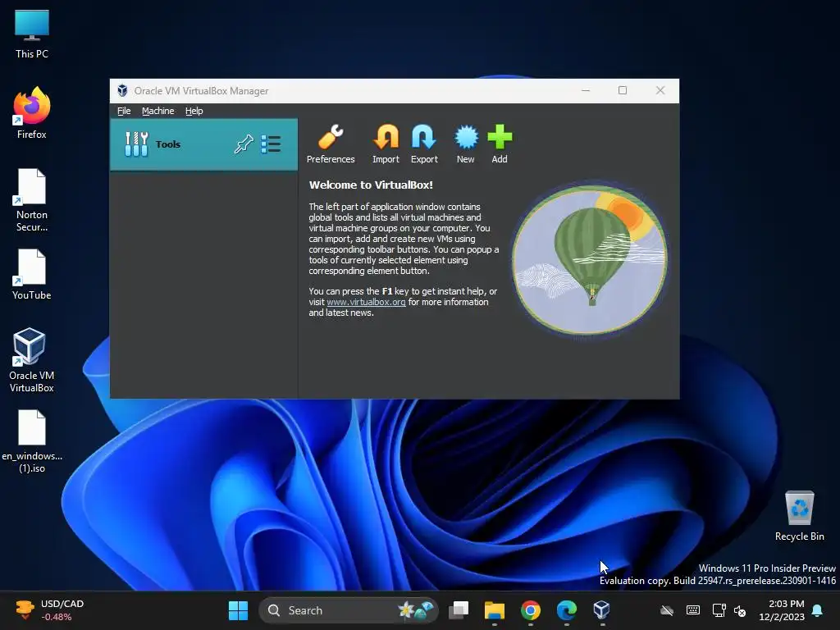Image resolution: width=840 pixels, height=630 pixels.
Task: Open the USD/CAD widget on the taskbar
Action: [x=49, y=610]
